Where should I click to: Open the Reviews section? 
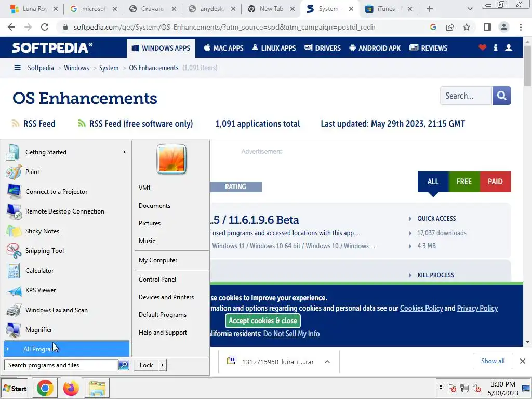tap(428, 48)
